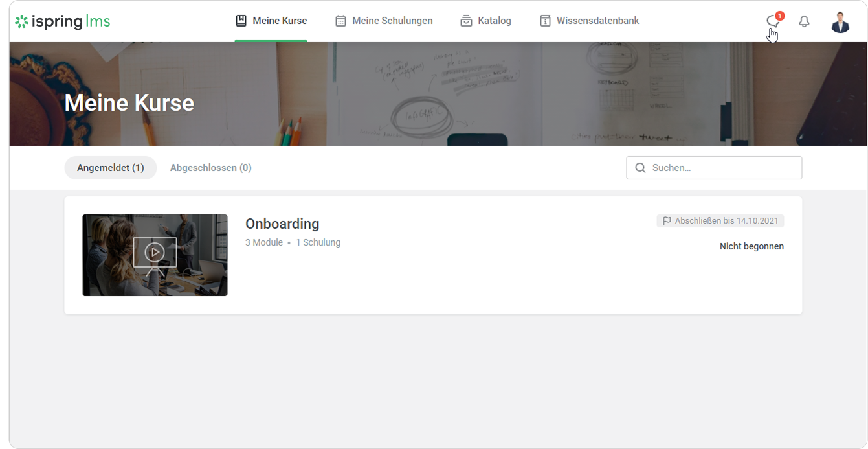The height and width of the screenshot is (449, 868).
Task: Open the notifications bell icon
Action: [x=804, y=21]
